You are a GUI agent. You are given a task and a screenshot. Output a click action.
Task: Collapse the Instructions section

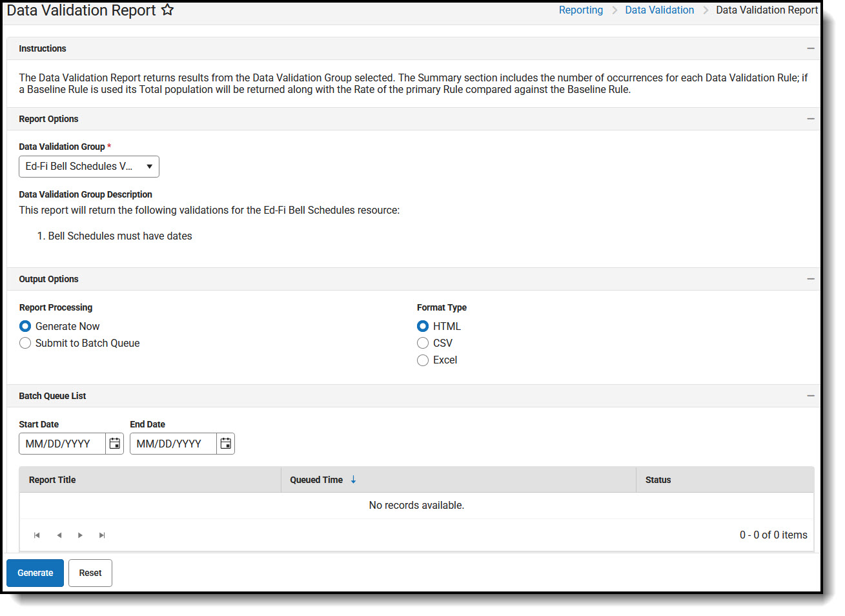[811, 48]
